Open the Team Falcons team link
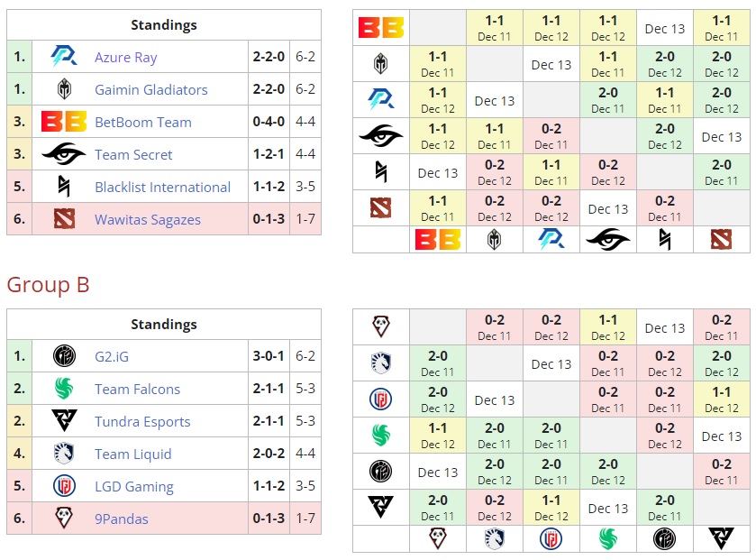 137,389
